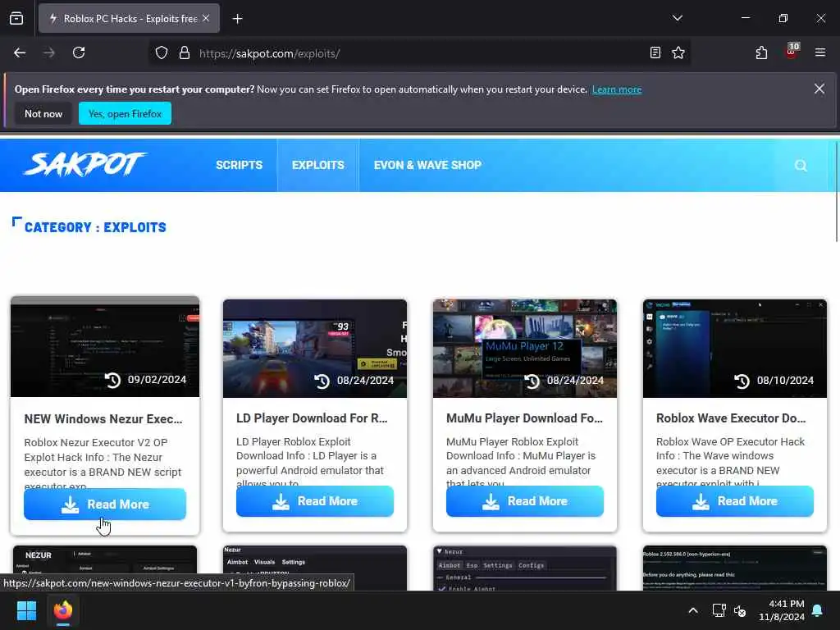Open the Learn more link
The image size is (840, 630).
pyautogui.click(x=617, y=89)
